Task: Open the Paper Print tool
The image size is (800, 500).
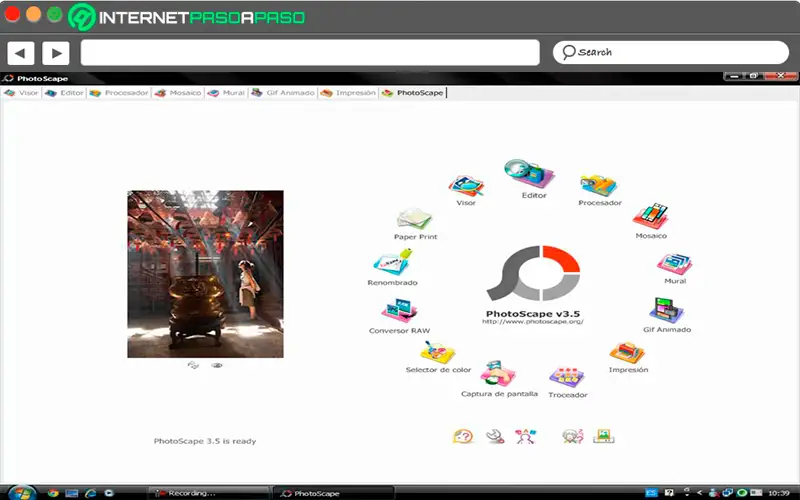Action: [x=414, y=219]
